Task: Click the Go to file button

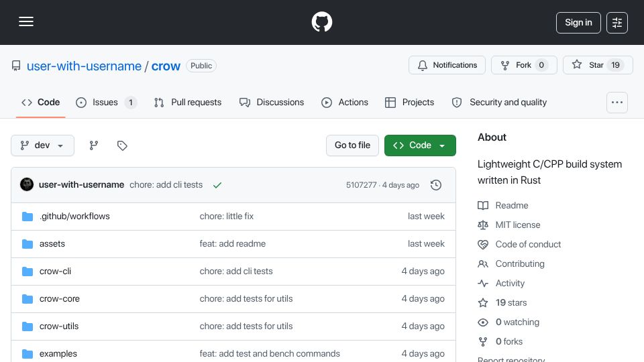Action: (x=352, y=145)
